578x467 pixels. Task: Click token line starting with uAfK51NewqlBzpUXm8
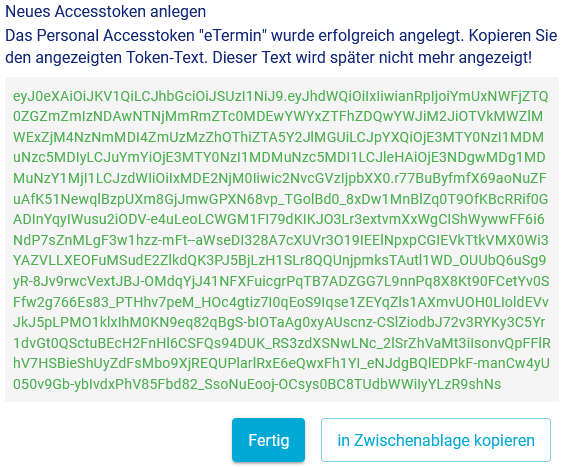(281, 199)
